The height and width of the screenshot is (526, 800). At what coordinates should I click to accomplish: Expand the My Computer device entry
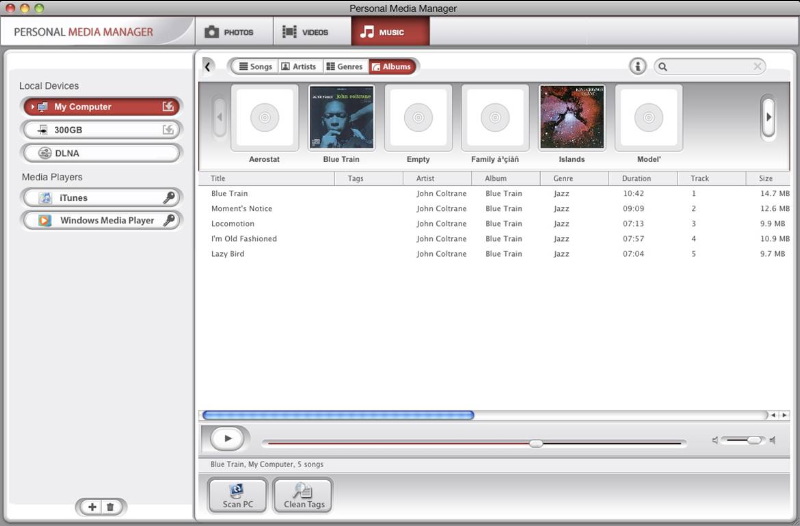(33, 107)
